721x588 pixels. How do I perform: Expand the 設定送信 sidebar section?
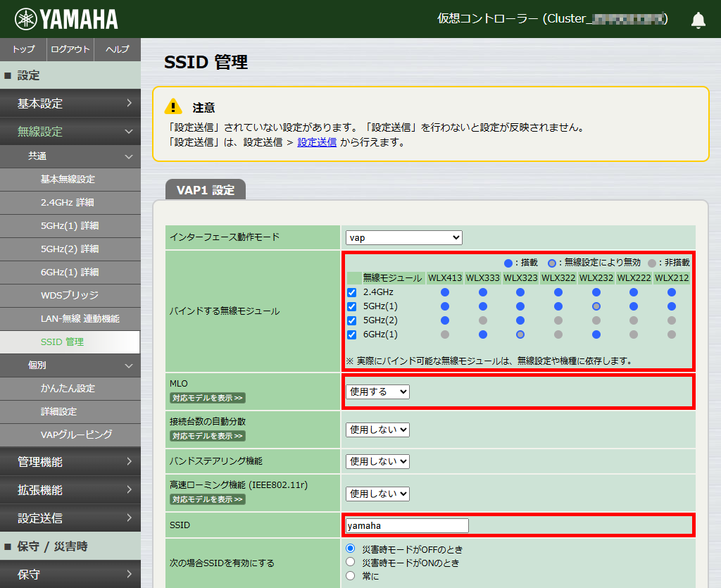point(70,518)
